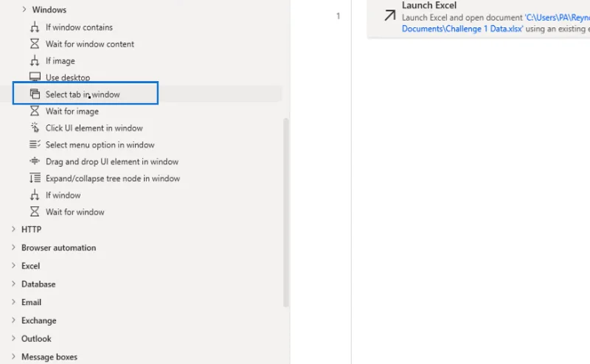Click the Database group label
This screenshot has height=364, width=590.
(x=38, y=284)
